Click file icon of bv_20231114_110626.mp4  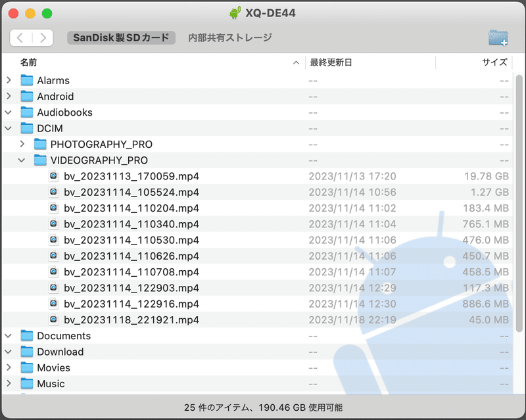pyautogui.click(x=53, y=256)
